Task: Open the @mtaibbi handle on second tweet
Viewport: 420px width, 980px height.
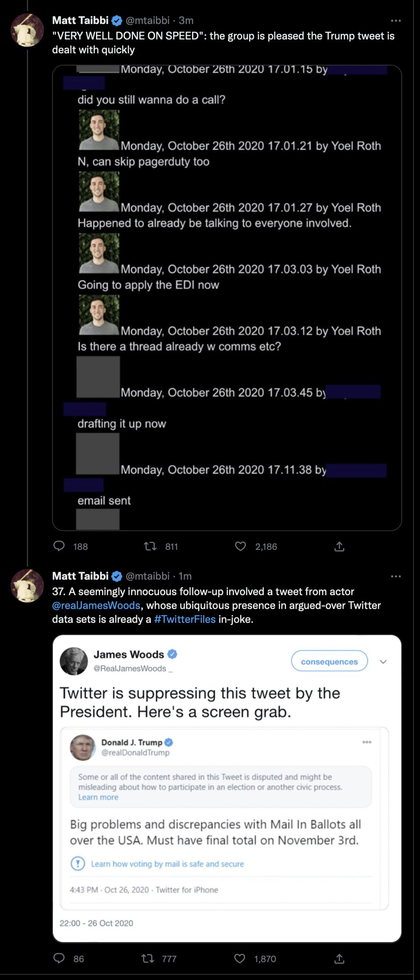Action: click(x=147, y=576)
